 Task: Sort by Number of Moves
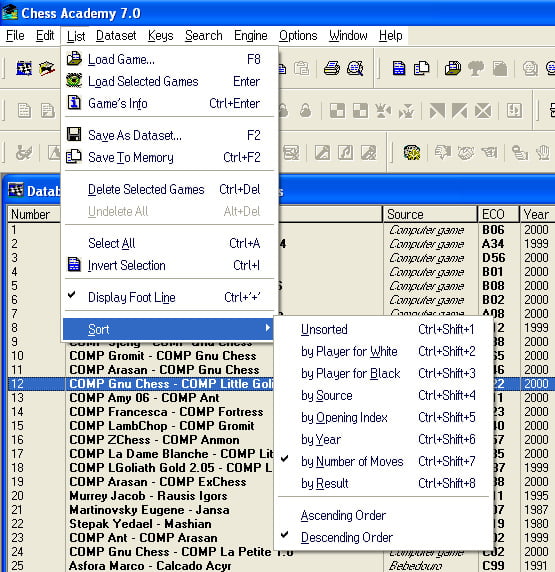click(x=382, y=461)
